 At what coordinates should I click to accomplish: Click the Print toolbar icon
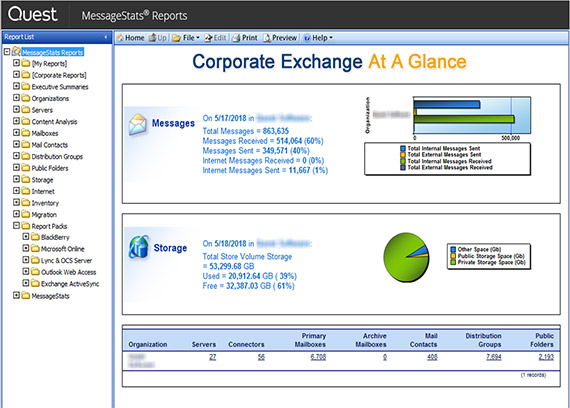[x=236, y=38]
